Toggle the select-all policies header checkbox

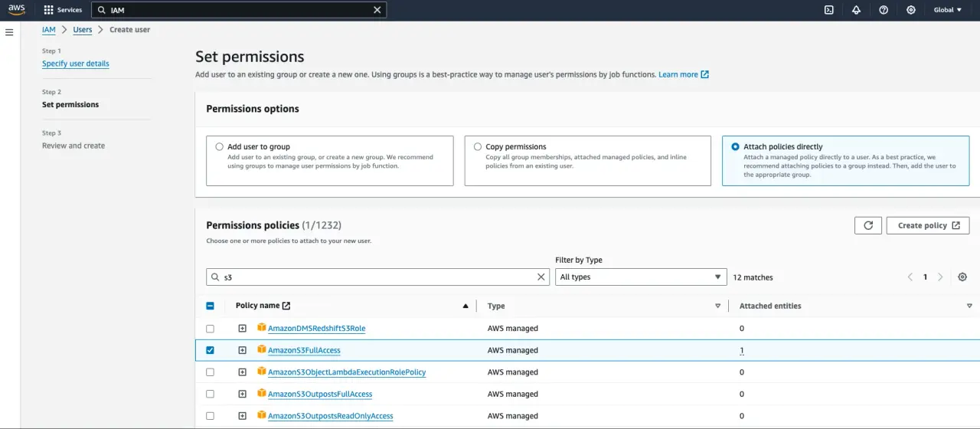[211, 306]
